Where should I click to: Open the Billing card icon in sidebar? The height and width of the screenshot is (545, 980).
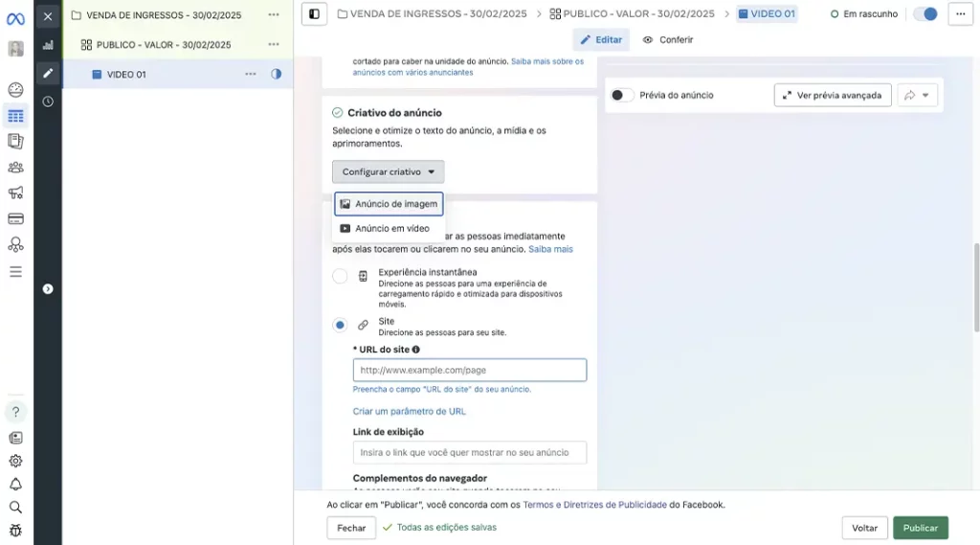(x=15, y=218)
